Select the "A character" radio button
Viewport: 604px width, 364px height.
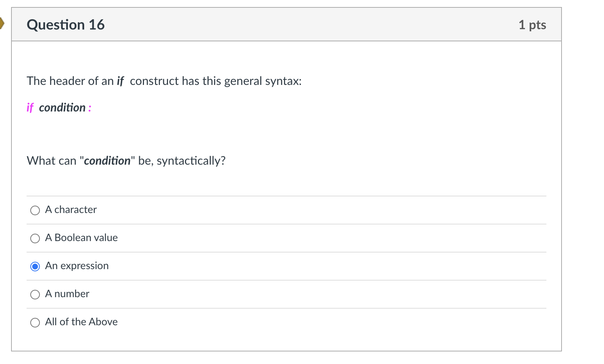tap(35, 210)
